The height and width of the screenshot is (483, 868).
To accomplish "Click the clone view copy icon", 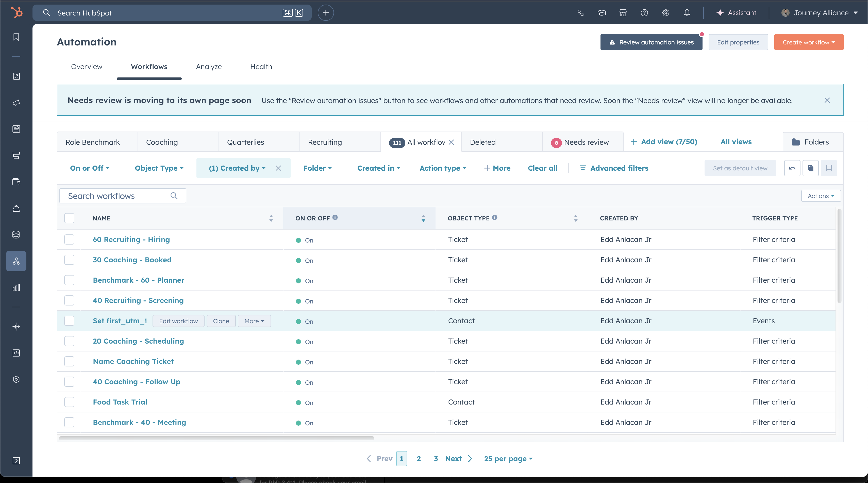I will [x=810, y=168].
